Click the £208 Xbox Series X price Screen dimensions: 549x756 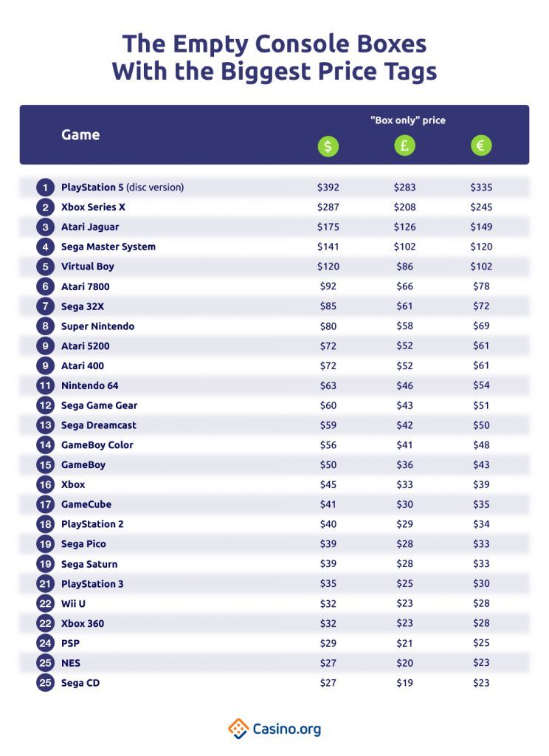pos(404,207)
